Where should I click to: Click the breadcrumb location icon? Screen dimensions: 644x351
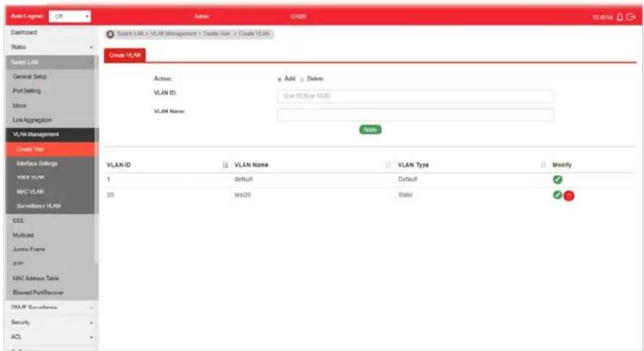pyautogui.click(x=110, y=34)
